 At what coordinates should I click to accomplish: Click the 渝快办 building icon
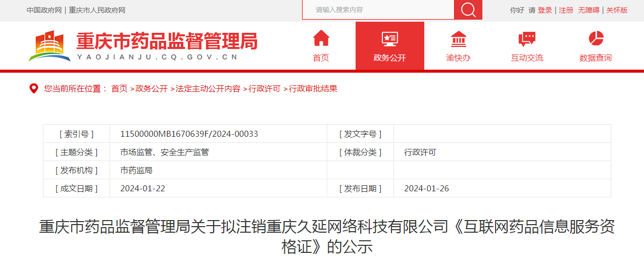click(x=458, y=39)
